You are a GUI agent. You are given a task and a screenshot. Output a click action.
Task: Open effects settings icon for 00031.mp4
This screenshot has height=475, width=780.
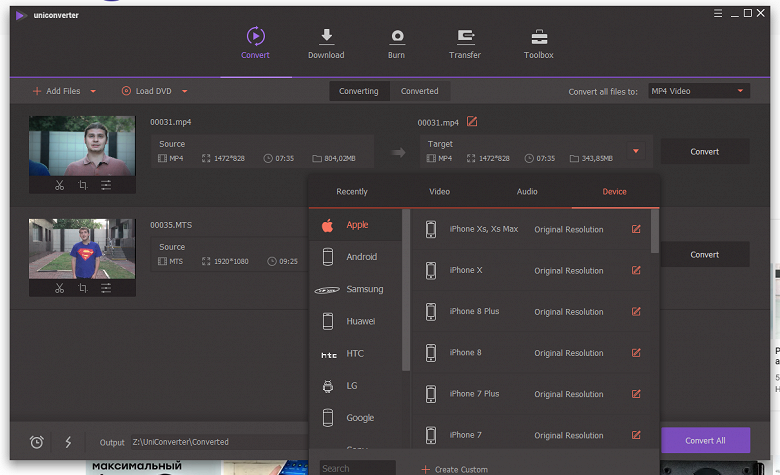106,186
